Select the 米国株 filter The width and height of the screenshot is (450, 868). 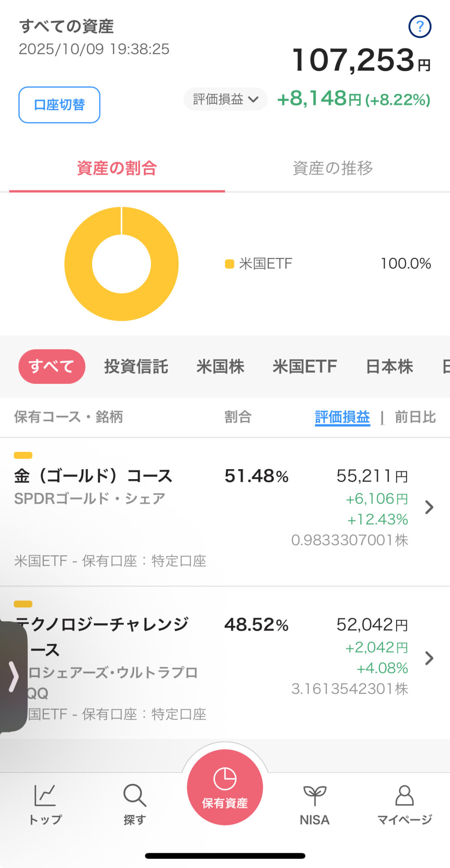[220, 366]
